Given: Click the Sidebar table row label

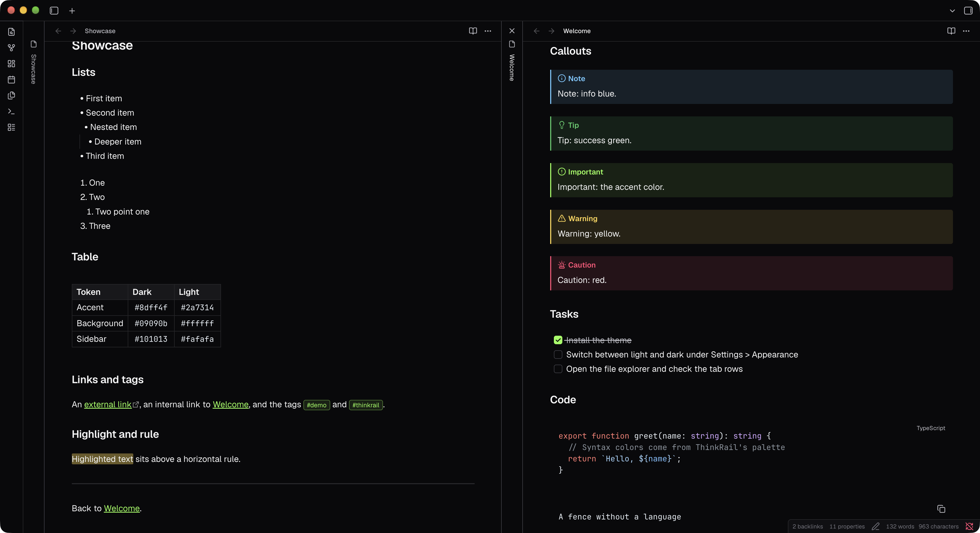Looking at the screenshot, I should (92, 339).
